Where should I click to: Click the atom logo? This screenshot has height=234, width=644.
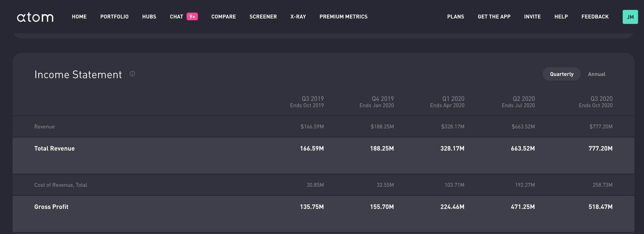35,17
